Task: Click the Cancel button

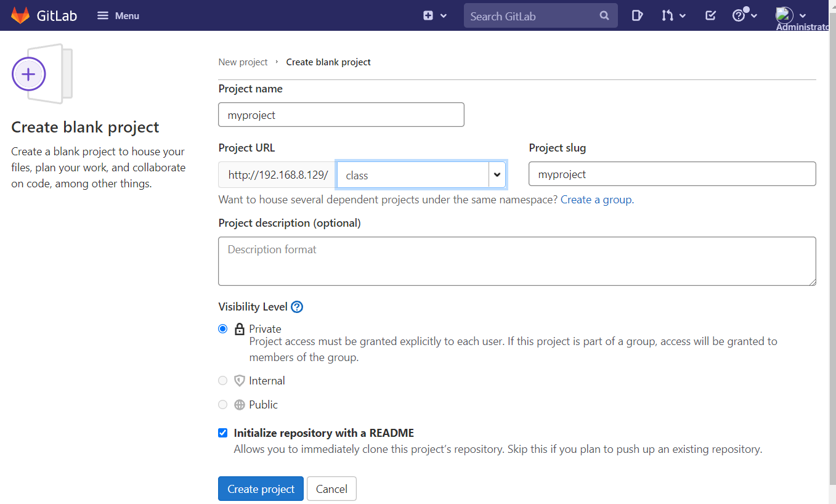Action: [331, 489]
